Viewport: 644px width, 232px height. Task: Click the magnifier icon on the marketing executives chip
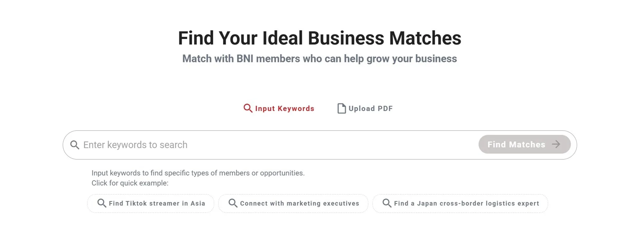tap(233, 203)
